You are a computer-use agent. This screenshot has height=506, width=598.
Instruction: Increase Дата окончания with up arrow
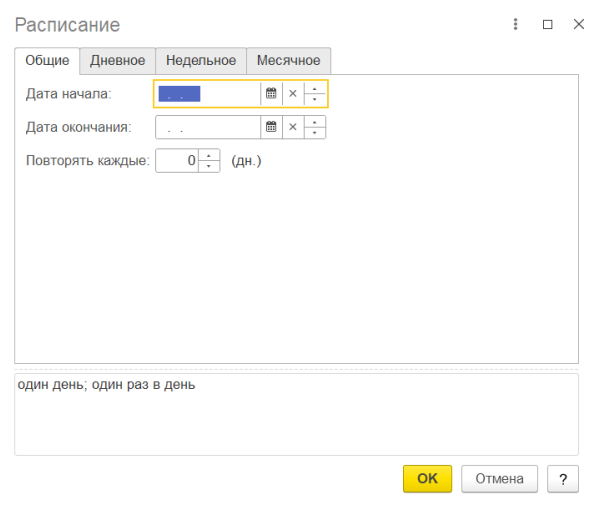(x=315, y=122)
